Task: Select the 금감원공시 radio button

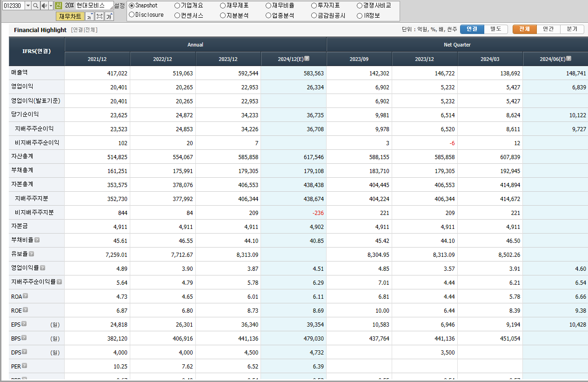Action: [x=314, y=15]
